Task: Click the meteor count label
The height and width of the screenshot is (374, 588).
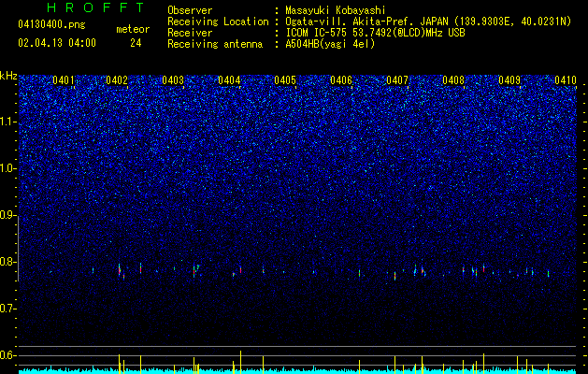Action: [x=133, y=29]
